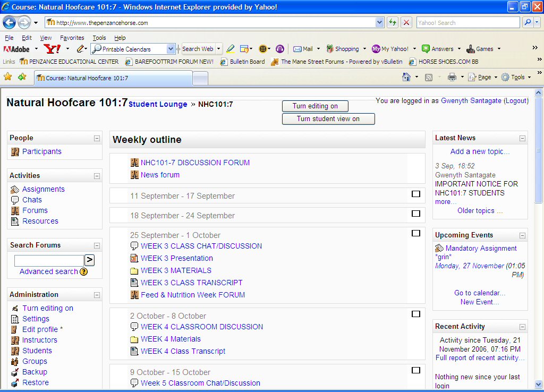
Task: Toggle the box for 25 September week
Action: 416,233
